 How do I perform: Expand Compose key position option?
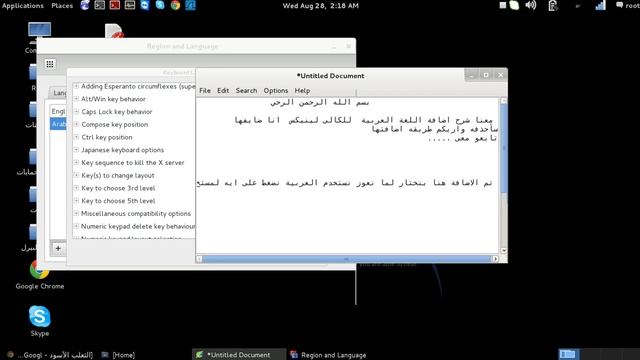tap(76, 124)
